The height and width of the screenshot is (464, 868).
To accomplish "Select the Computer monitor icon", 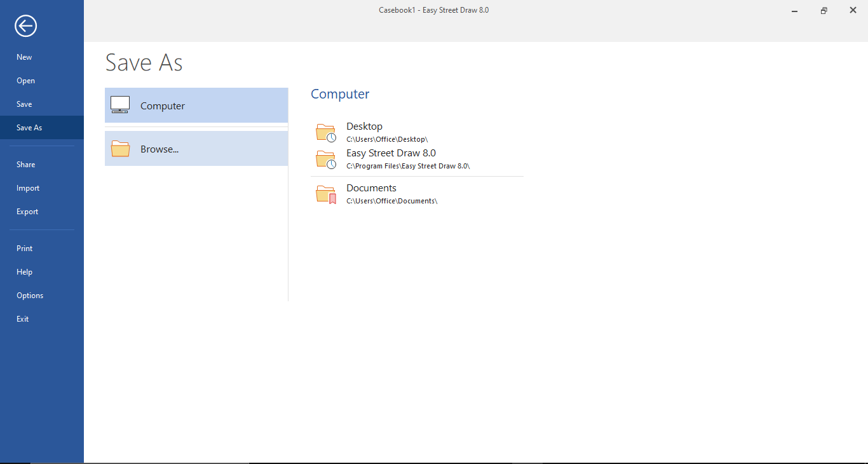I will 120,105.
